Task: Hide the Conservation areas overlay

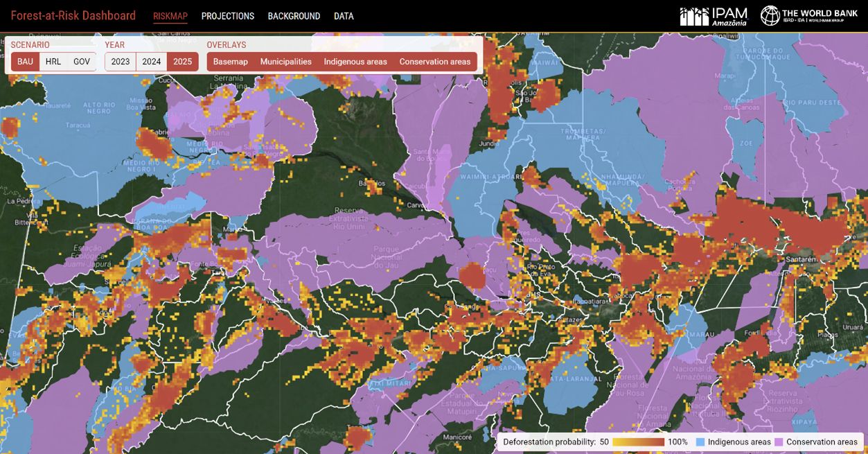Action: click(434, 61)
